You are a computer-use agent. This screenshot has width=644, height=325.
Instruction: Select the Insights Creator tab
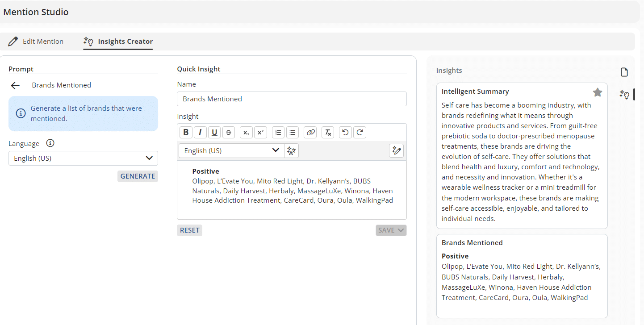coord(118,42)
